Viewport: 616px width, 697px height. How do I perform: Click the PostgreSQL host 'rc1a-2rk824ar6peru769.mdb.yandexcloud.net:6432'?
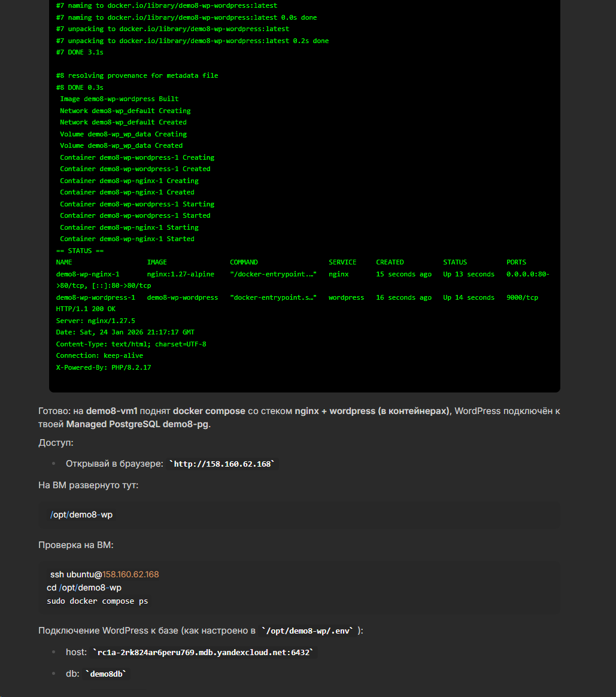click(203, 653)
